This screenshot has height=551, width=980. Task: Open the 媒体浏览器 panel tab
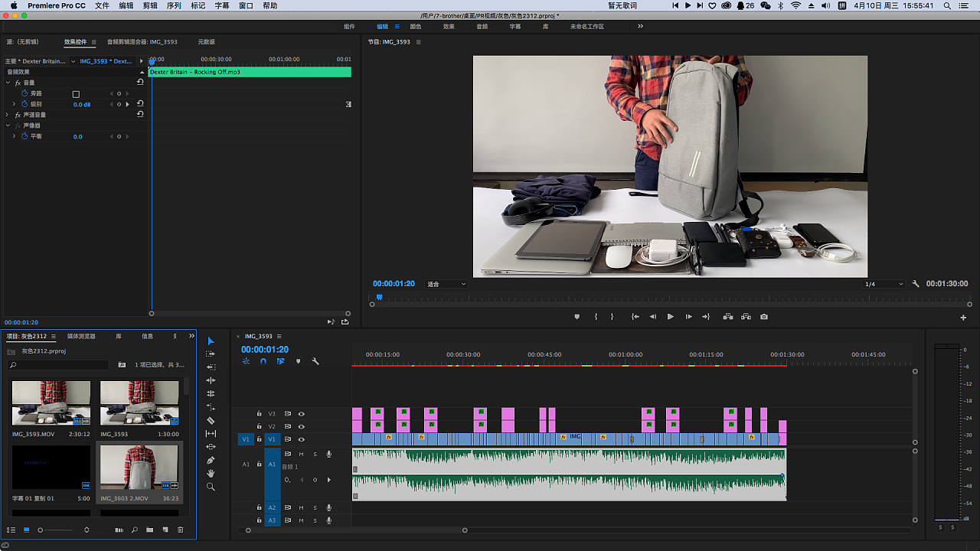coord(81,336)
